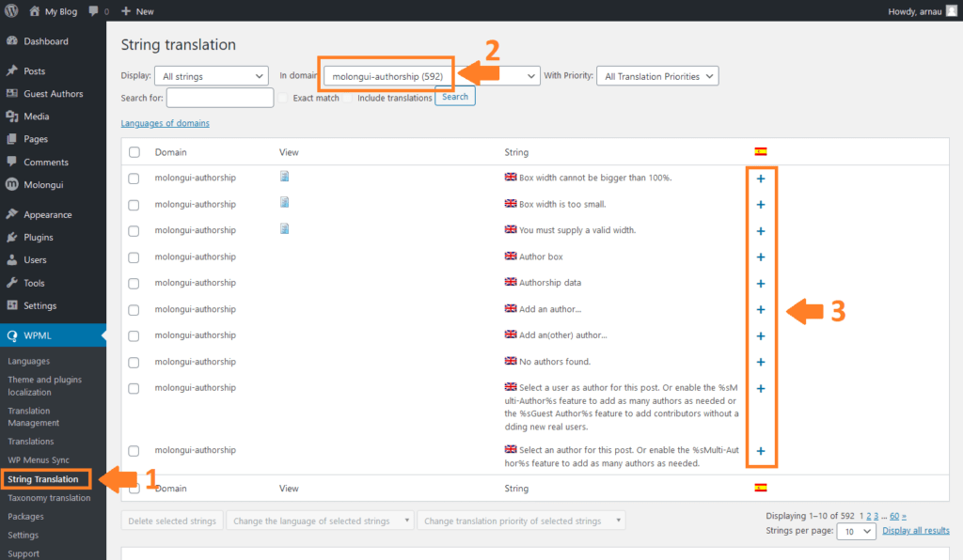Screen dimensions: 963x560
Task: Add translation for 'Select an author for this post' string
Action: pyautogui.click(x=760, y=451)
